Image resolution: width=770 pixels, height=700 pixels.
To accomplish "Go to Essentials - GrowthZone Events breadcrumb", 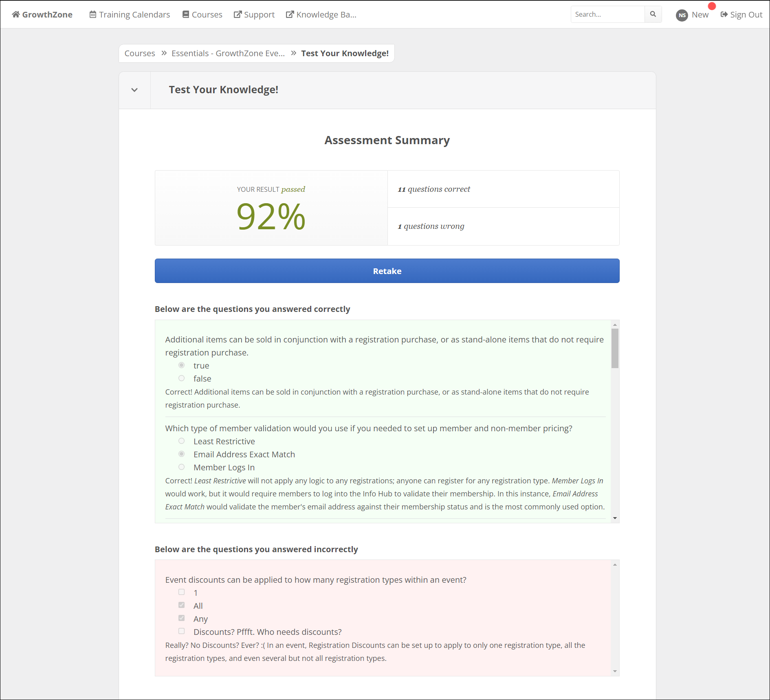I will (x=228, y=53).
